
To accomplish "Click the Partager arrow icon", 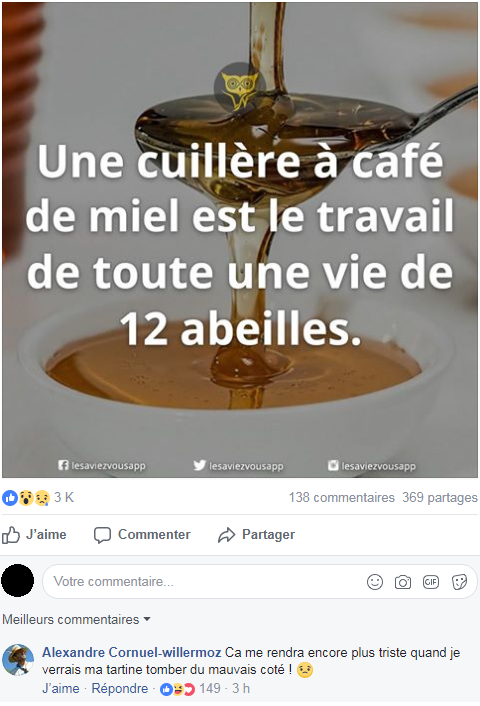I will pos(226,535).
